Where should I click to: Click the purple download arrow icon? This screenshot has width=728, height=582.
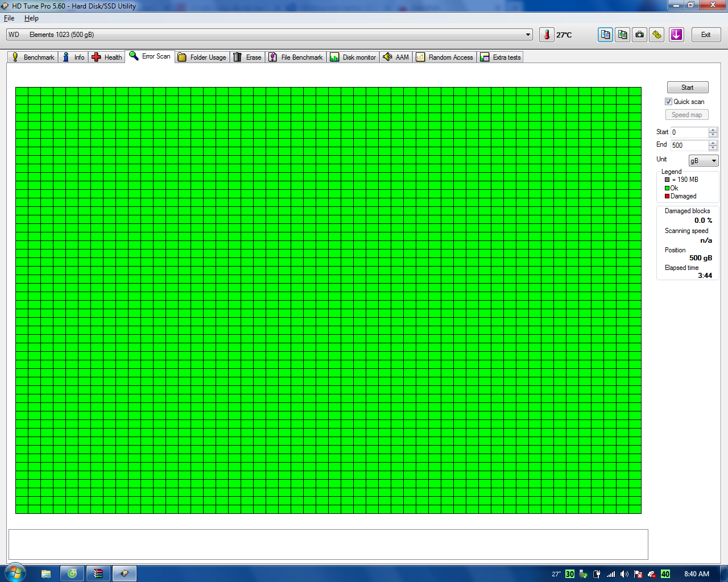tap(676, 35)
